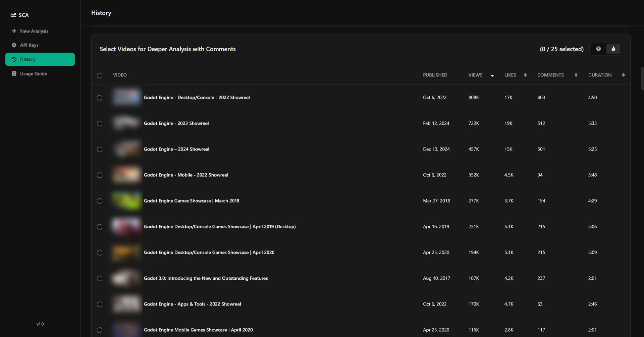Click the v1.0 version label
Image resolution: width=644 pixels, height=337 pixels.
click(x=40, y=324)
